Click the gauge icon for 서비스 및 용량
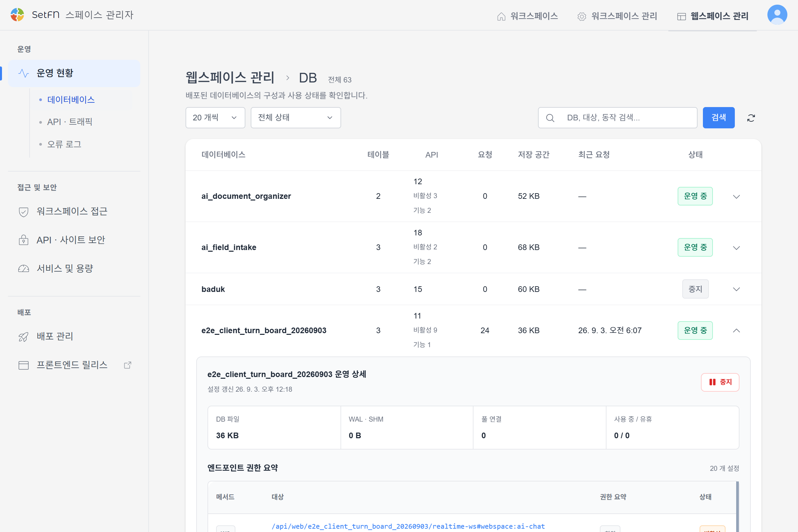The width and height of the screenshot is (798, 532). click(23, 269)
